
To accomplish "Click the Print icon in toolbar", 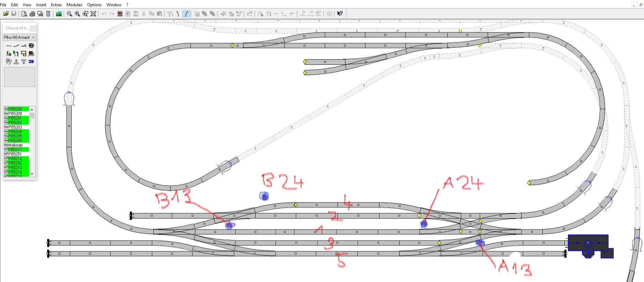I will coord(32,14).
